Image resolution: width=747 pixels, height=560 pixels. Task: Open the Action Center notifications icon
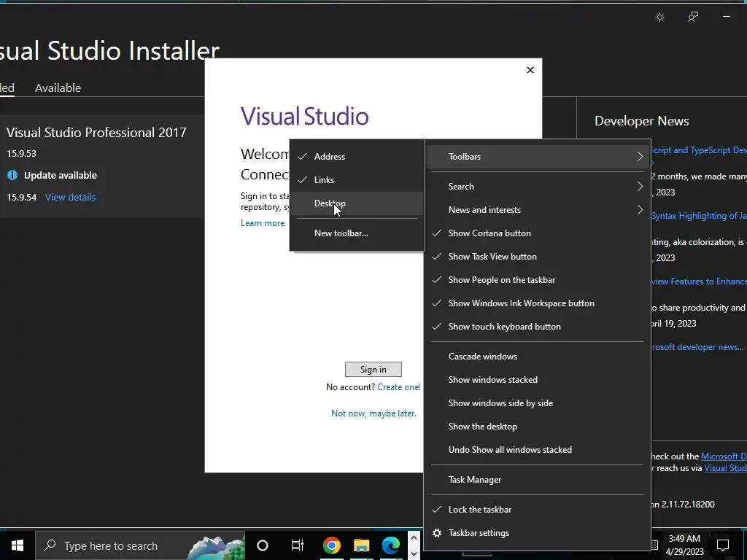(723, 545)
